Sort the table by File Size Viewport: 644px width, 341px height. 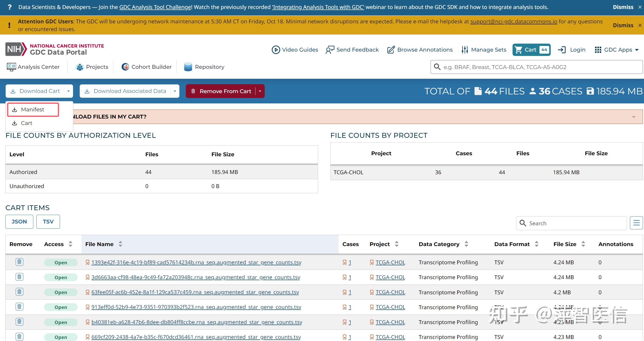point(583,244)
